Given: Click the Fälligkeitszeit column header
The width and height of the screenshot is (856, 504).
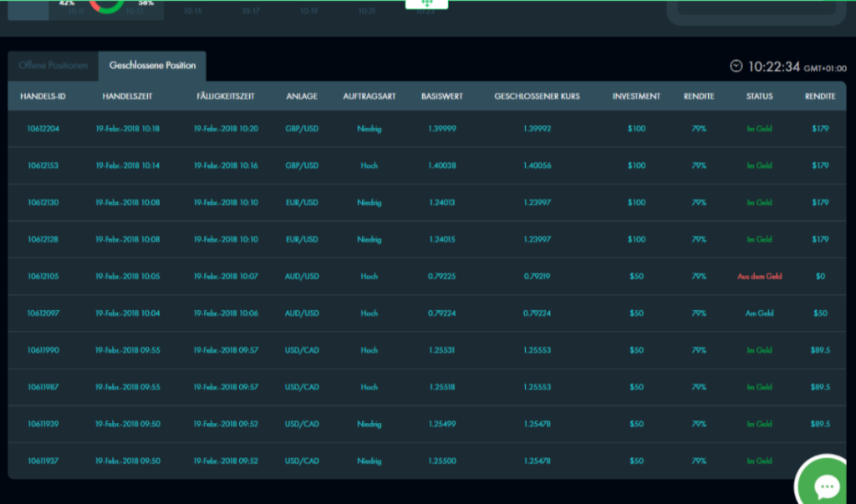Looking at the screenshot, I should pyautogui.click(x=226, y=96).
